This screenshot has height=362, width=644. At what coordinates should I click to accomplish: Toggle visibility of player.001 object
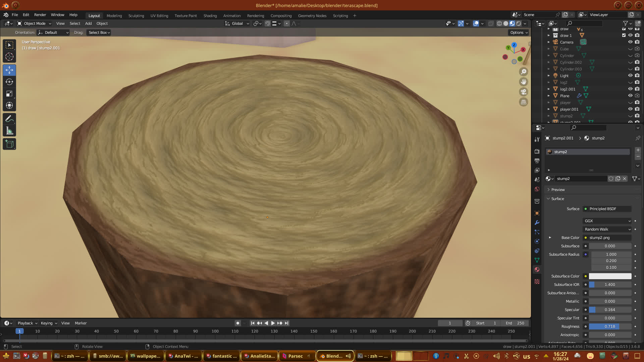630,109
